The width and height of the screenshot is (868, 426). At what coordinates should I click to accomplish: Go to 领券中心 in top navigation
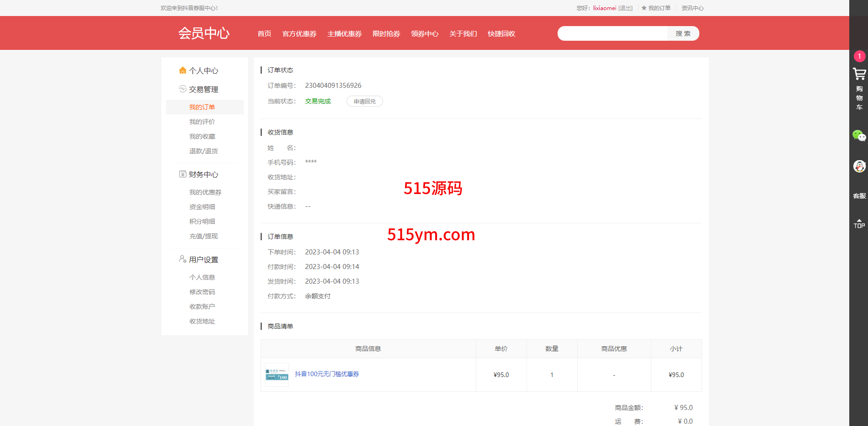pos(425,34)
